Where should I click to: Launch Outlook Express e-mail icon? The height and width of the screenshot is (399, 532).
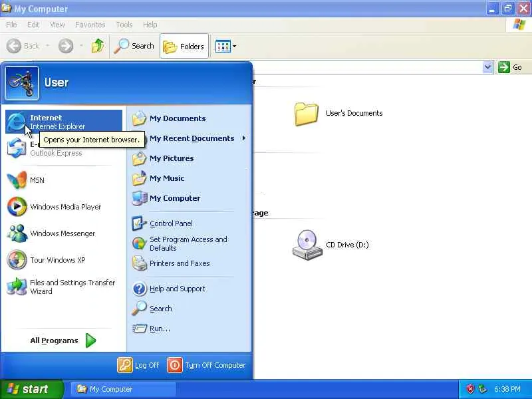16,148
